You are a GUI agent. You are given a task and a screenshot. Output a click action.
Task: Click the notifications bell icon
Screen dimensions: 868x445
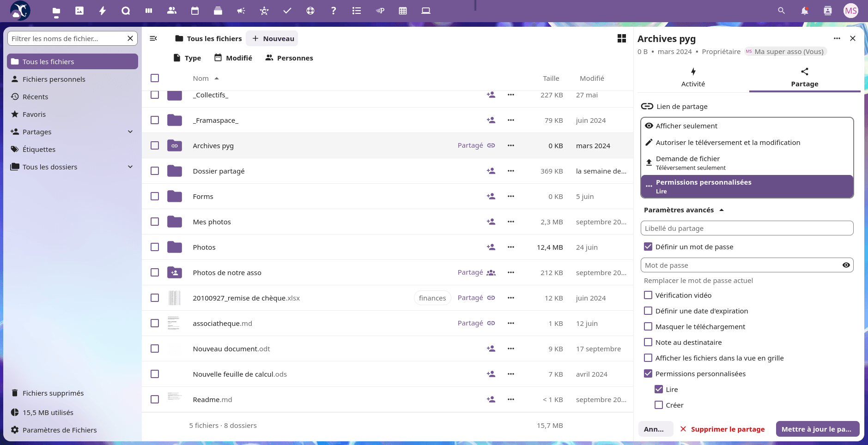(x=804, y=11)
